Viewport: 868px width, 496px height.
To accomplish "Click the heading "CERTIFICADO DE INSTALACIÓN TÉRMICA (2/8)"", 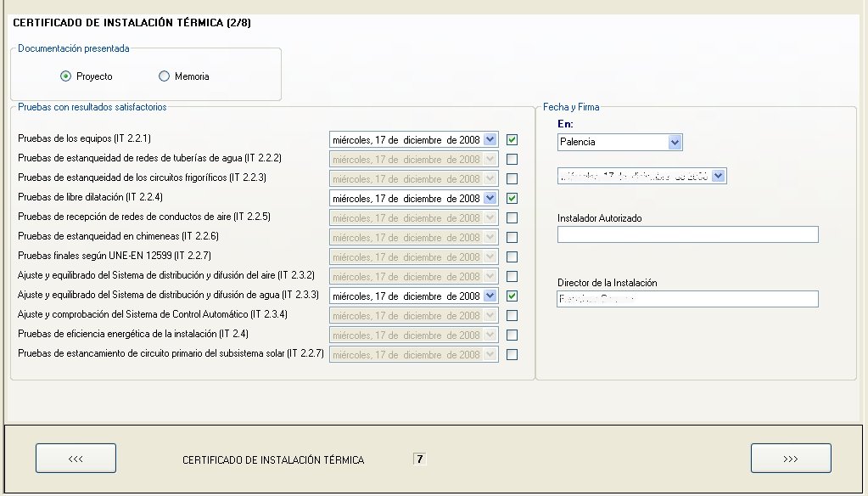I will click(132, 23).
